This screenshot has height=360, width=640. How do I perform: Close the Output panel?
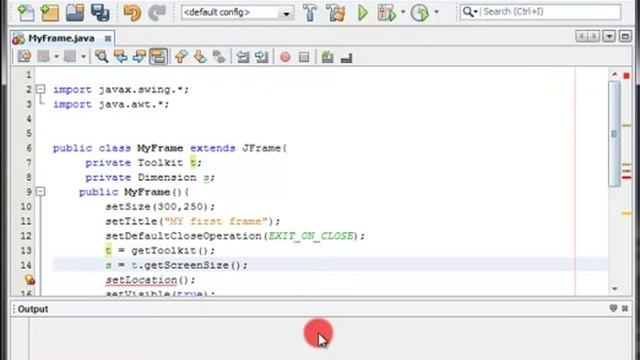625,308
